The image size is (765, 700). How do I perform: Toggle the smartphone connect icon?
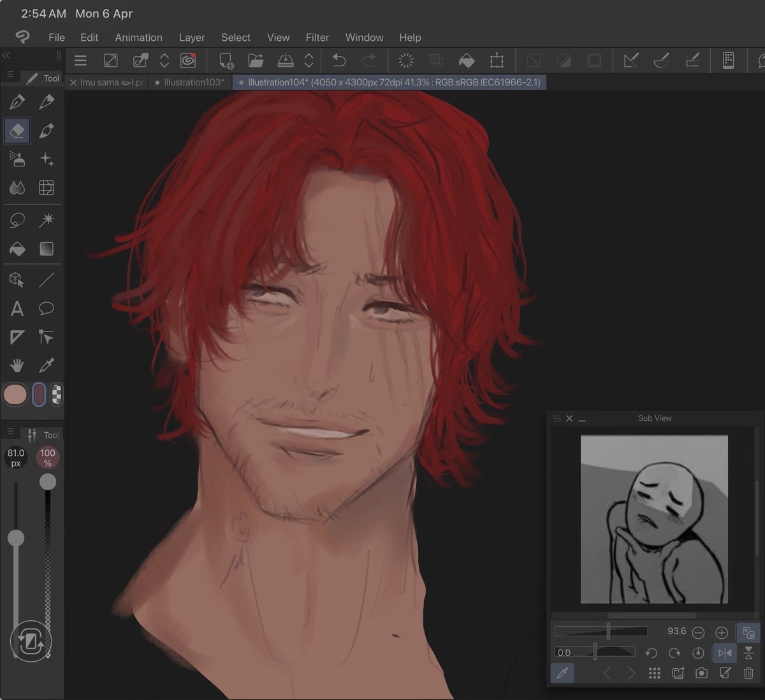[728, 61]
